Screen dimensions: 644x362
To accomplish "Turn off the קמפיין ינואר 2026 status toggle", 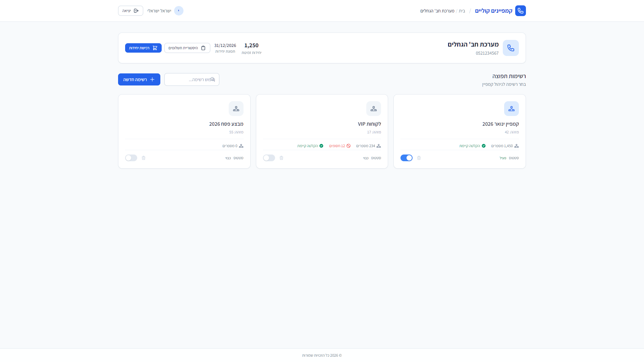I will 406,158.
